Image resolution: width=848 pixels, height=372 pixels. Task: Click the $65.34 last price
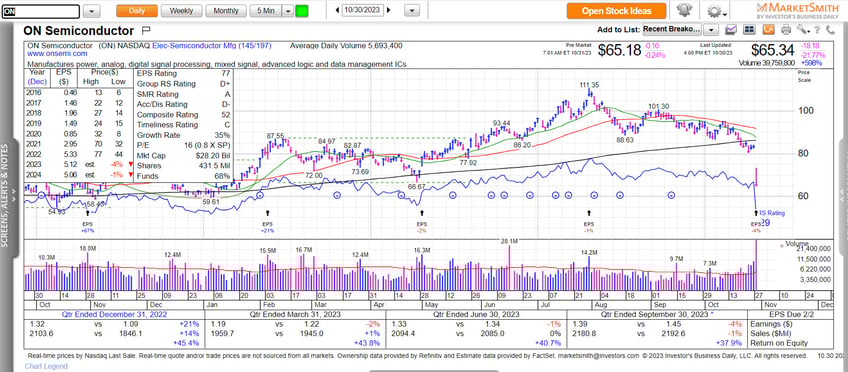coord(772,50)
